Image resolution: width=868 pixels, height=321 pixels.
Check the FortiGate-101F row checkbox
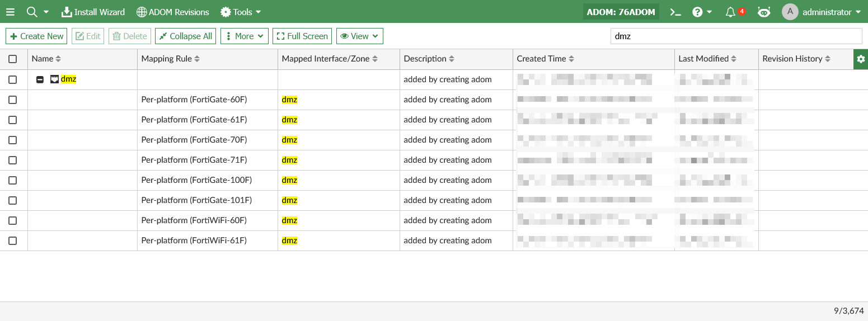(x=13, y=200)
